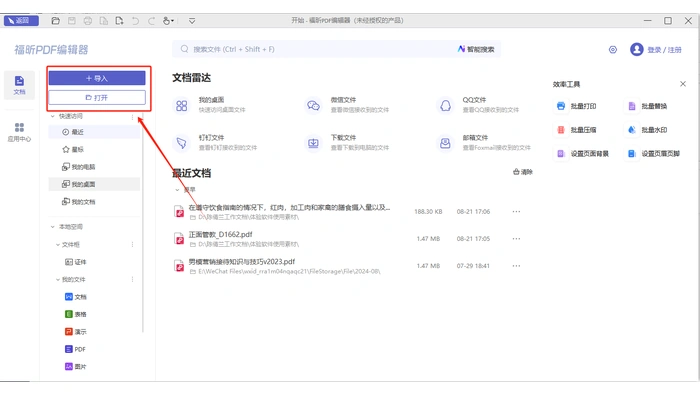Click the user avatar icon
This screenshot has height=395, width=700.
(x=637, y=50)
